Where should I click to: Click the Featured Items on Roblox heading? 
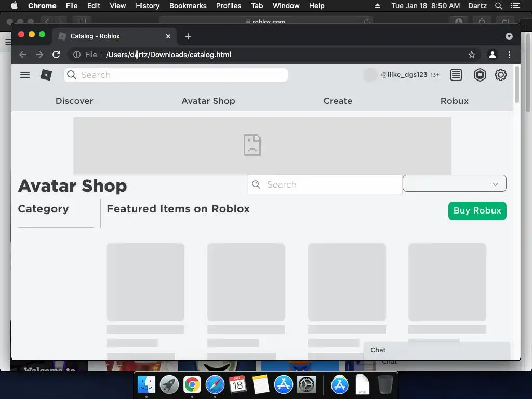coord(178,209)
